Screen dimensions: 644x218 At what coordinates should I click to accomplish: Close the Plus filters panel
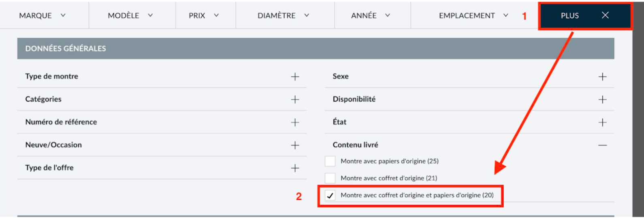605,15
